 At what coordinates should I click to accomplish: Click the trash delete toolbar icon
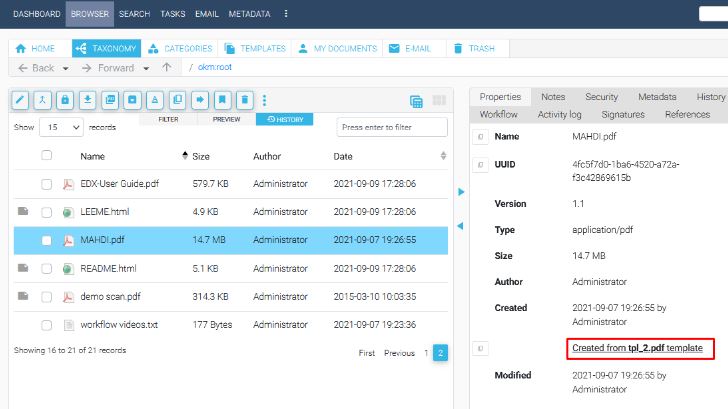[245, 100]
